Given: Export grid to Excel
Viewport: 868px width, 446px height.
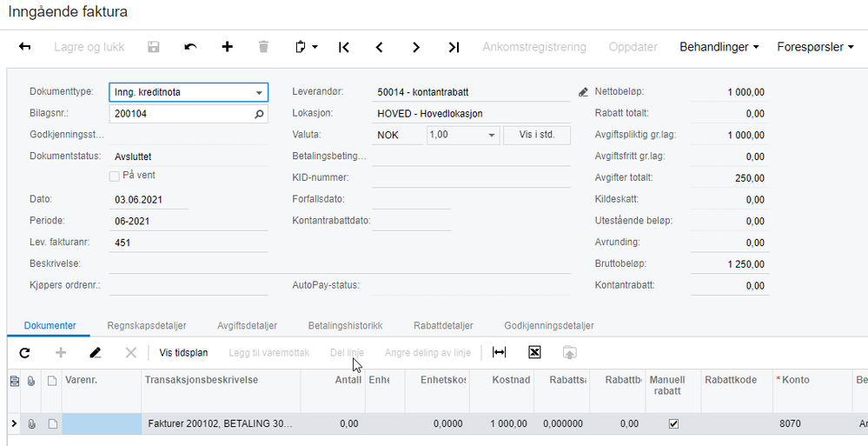Looking at the screenshot, I should point(534,352).
